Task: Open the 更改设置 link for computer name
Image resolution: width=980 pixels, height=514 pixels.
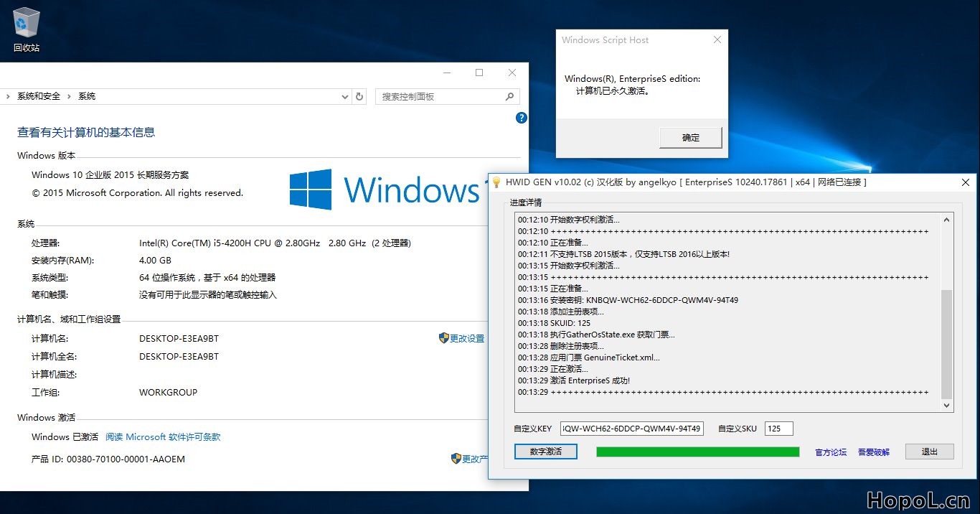Action: coord(467,339)
